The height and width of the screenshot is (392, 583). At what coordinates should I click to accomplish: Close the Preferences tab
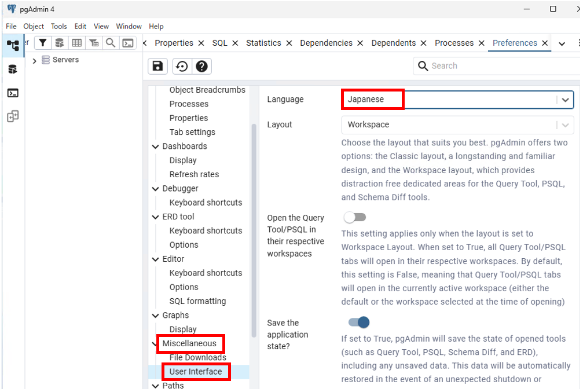pyautogui.click(x=545, y=43)
